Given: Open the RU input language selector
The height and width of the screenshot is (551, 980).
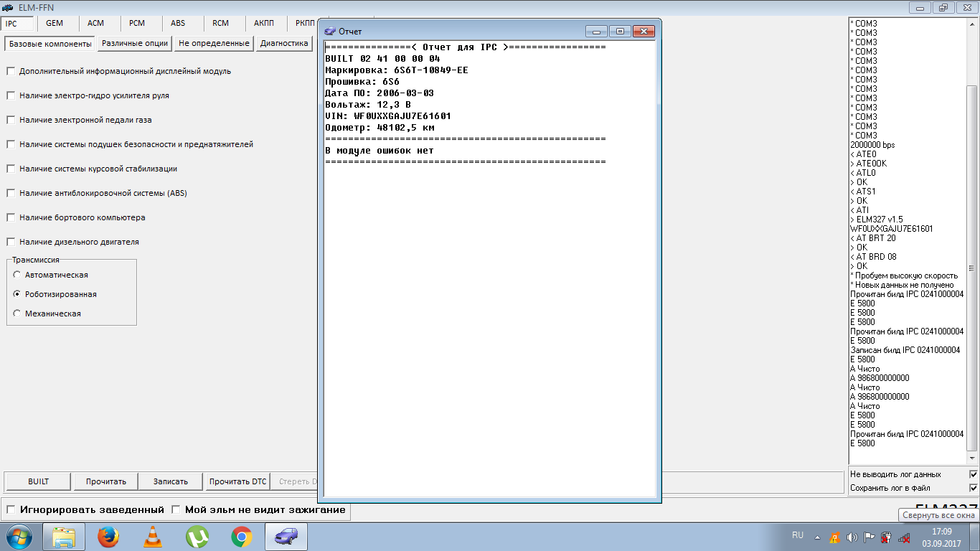Looking at the screenshot, I should click(798, 535).
